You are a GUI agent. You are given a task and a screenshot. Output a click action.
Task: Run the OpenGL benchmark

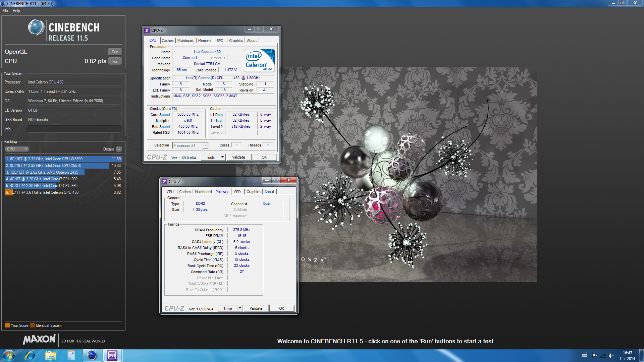pos(115,52)
